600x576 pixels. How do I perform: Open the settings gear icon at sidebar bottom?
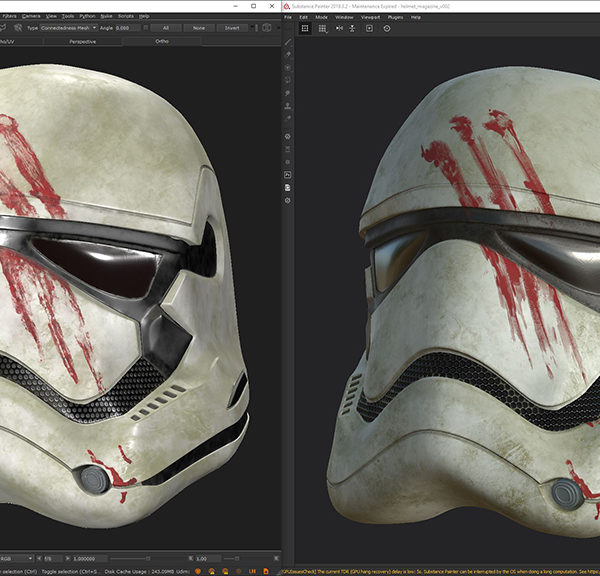coord(288,200)
